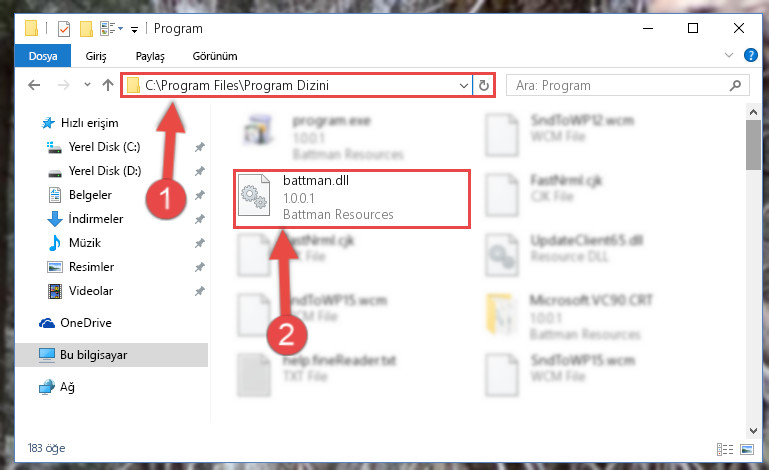Open the Dosya menu
This screenshot has height=470, width=769.
point(43,56)
